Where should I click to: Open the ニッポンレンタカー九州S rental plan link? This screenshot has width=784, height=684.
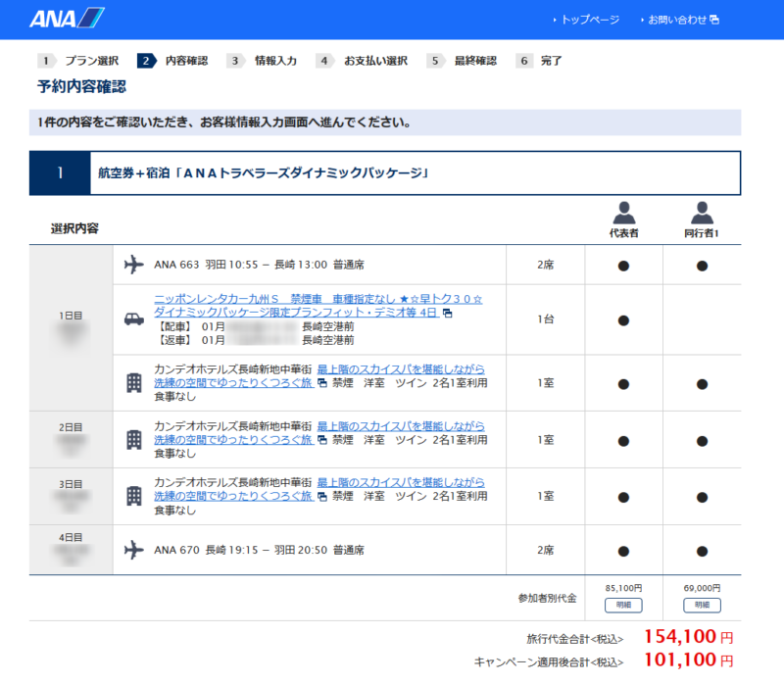pos(318,306)
